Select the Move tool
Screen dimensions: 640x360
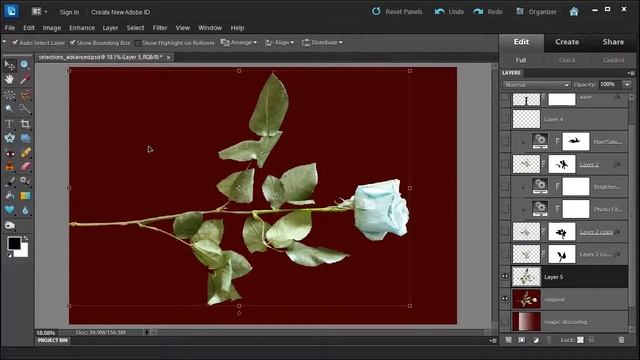pos(9,65)
